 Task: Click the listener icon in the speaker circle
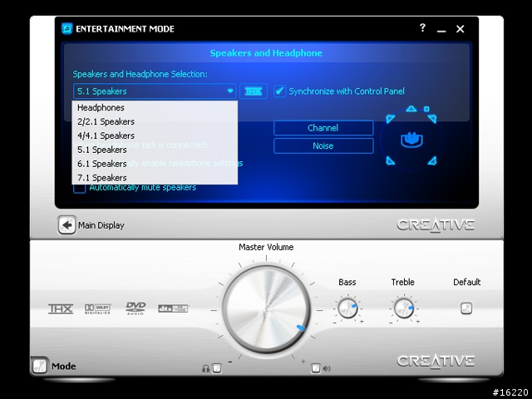[411, 140]
